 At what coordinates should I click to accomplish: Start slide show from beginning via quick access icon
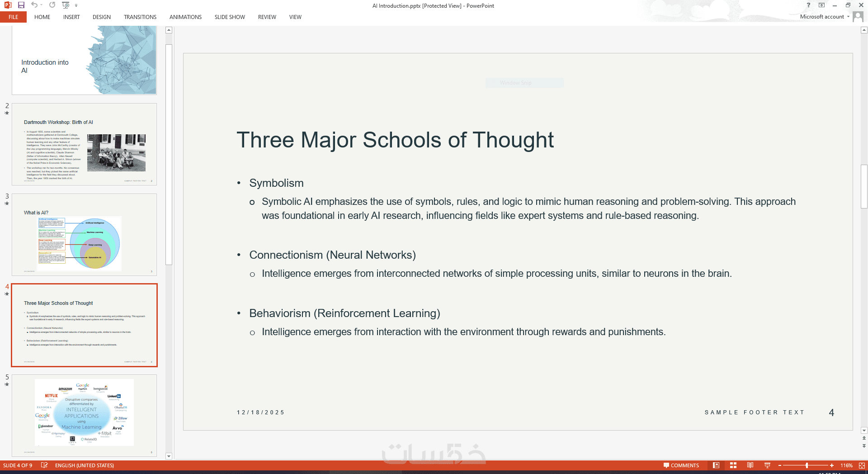(66, 5)
